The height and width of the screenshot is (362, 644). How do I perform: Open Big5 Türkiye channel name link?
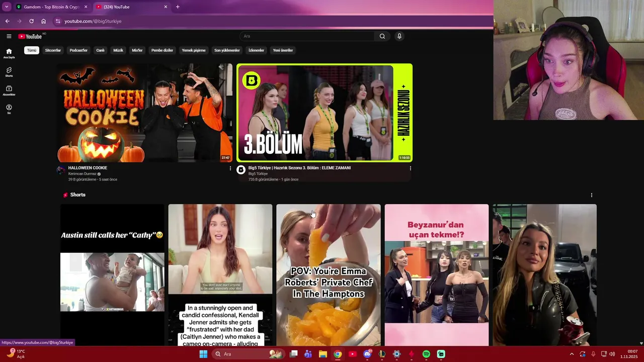click(258, 174)
